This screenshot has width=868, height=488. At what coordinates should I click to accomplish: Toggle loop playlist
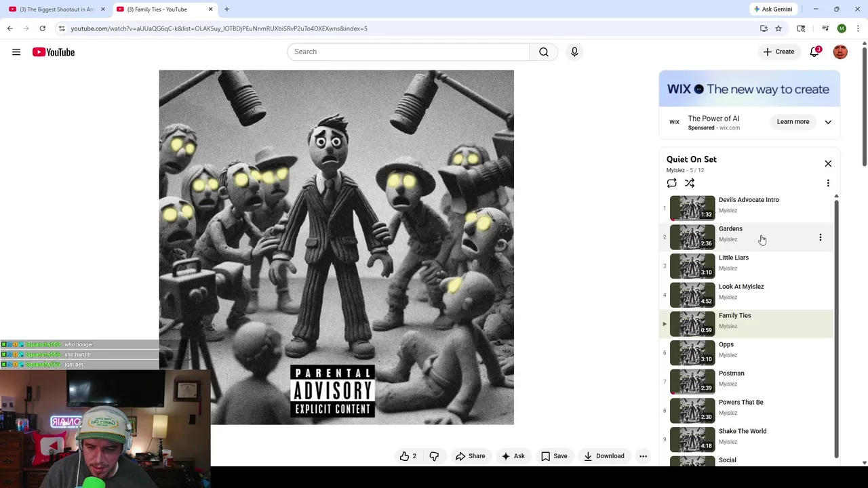pyautogui.click(x=671, y=183)
